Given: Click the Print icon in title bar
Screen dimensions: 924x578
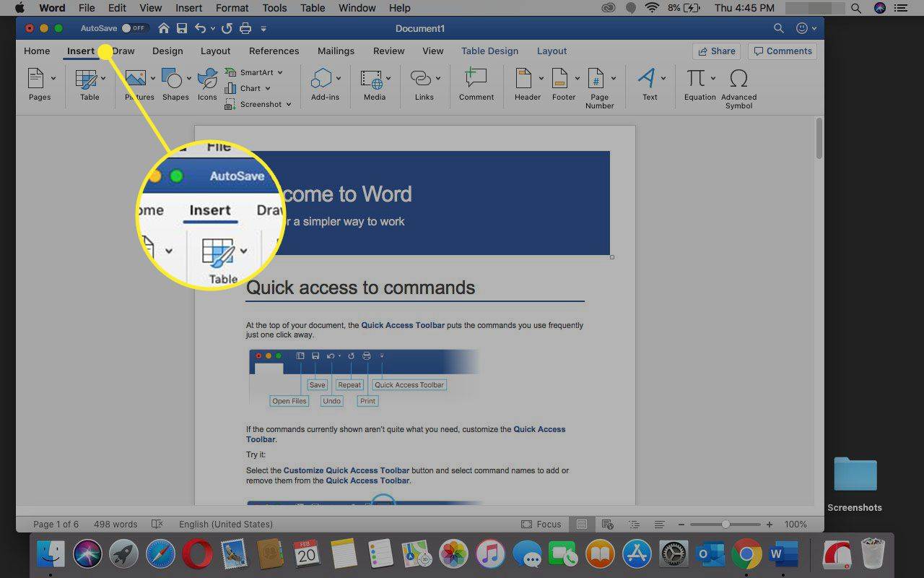Looking at the screenshot, I should 245,28.
